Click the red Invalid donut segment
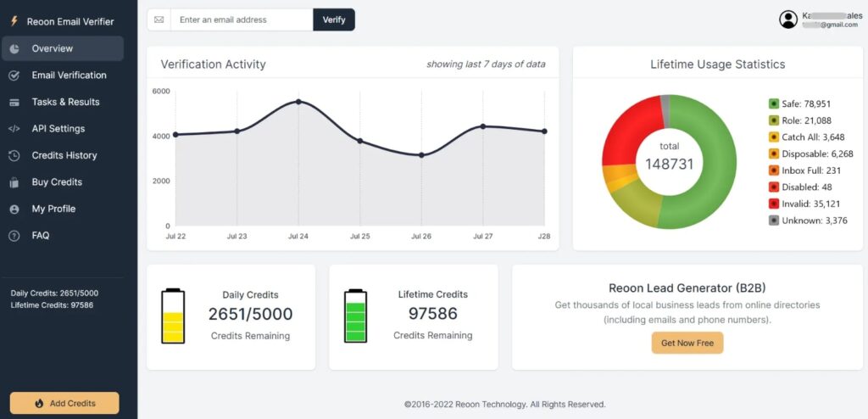This screenshot has height=419, width=868. (629, 133)
